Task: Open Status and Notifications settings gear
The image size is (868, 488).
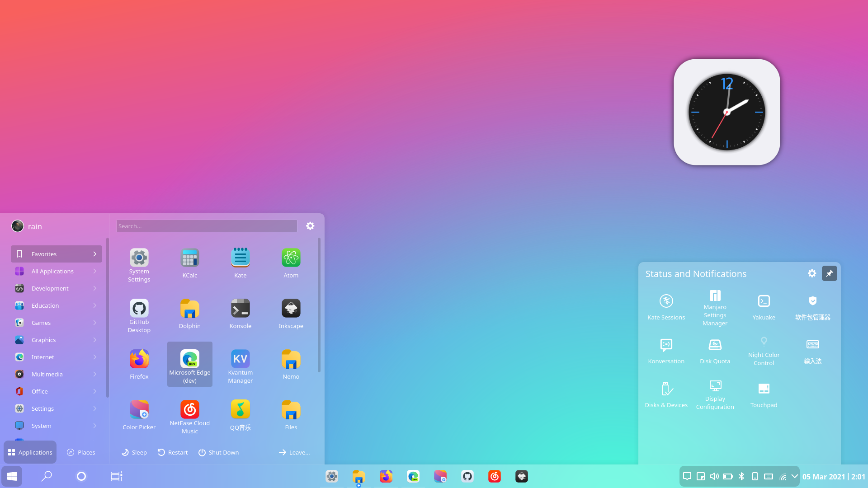Action: (x=812, y=273)
